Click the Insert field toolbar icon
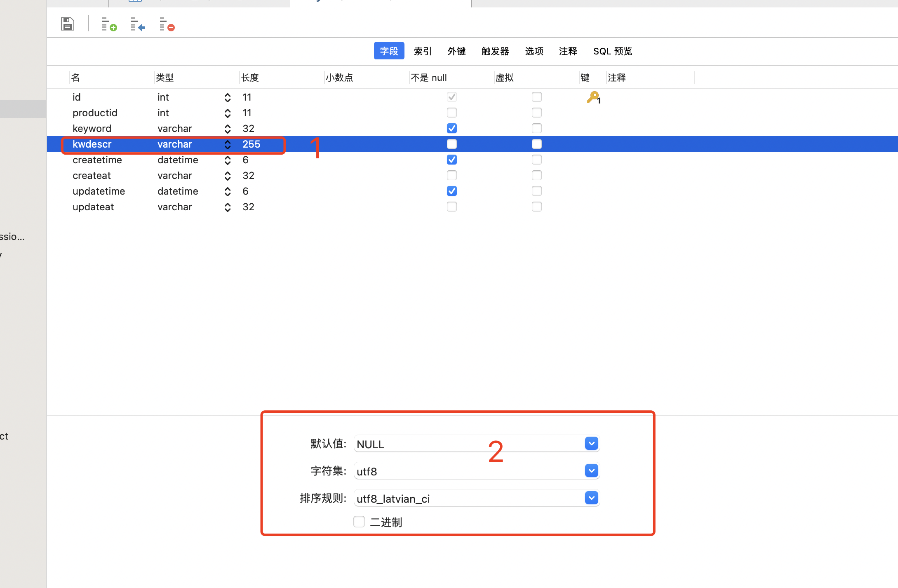The image size is (898, 588). pos(138,24)
